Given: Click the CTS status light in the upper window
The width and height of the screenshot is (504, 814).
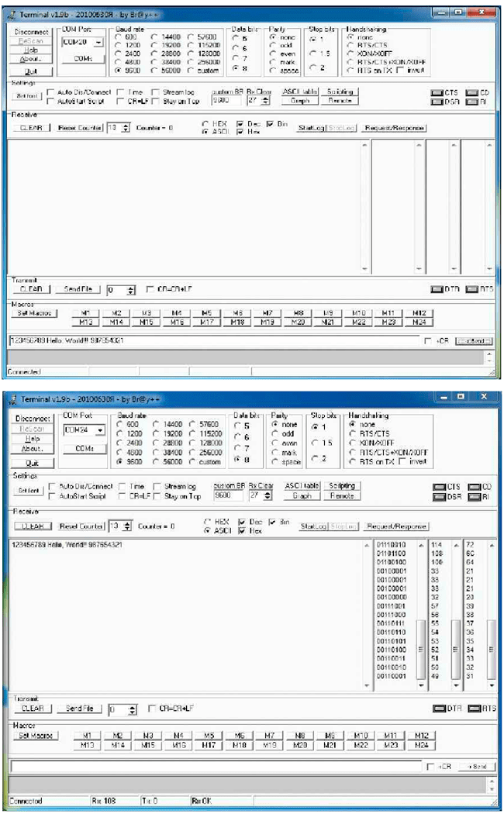Looking at the screenshot, I should (436, 92).
